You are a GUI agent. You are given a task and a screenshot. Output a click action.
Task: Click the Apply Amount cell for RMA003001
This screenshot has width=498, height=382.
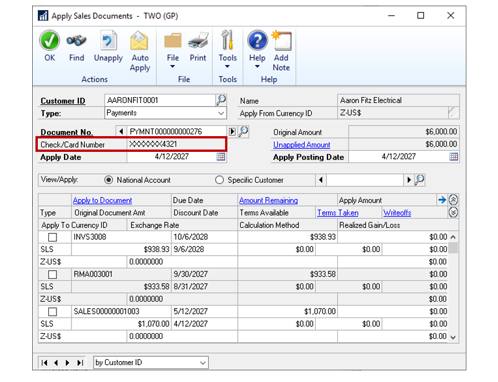pyautogui.click(x=393, y=274)
